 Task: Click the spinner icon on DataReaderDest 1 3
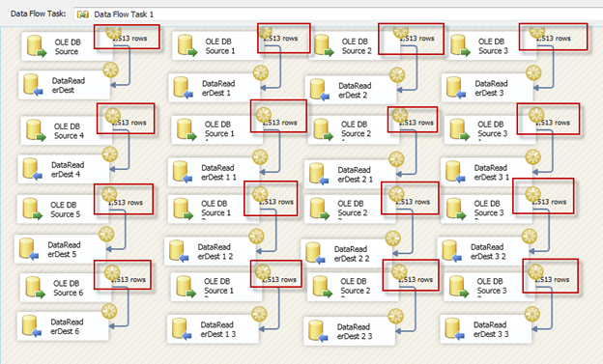click(259, 315)
